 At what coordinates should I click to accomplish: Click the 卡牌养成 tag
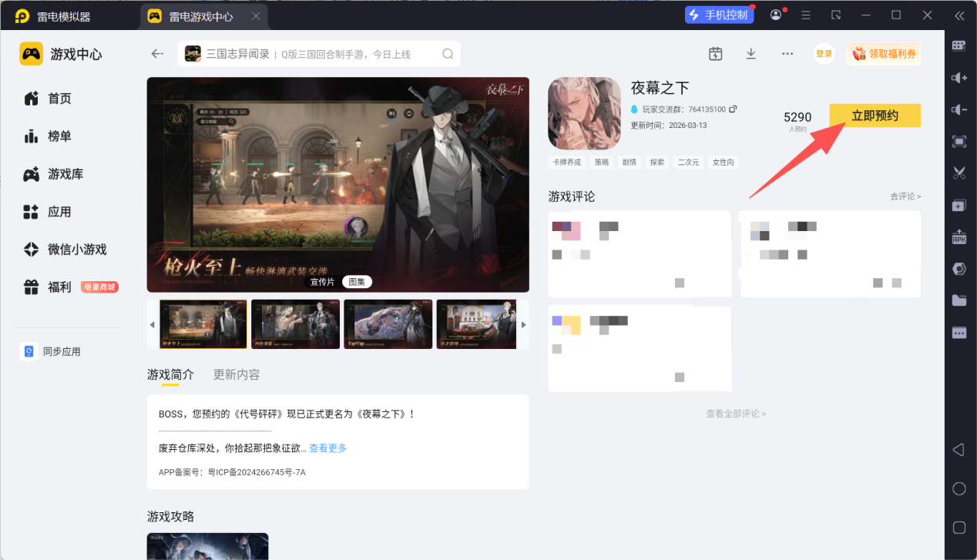566,163
